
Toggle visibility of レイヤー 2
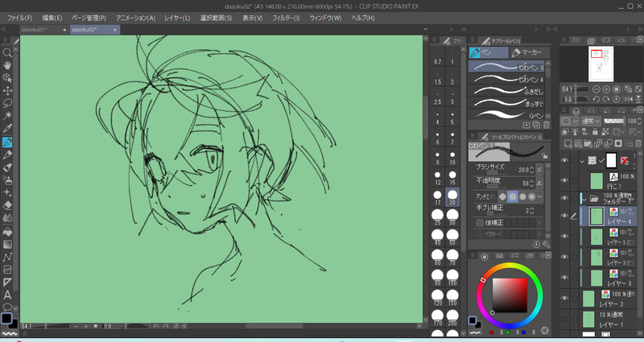(564, 299)
